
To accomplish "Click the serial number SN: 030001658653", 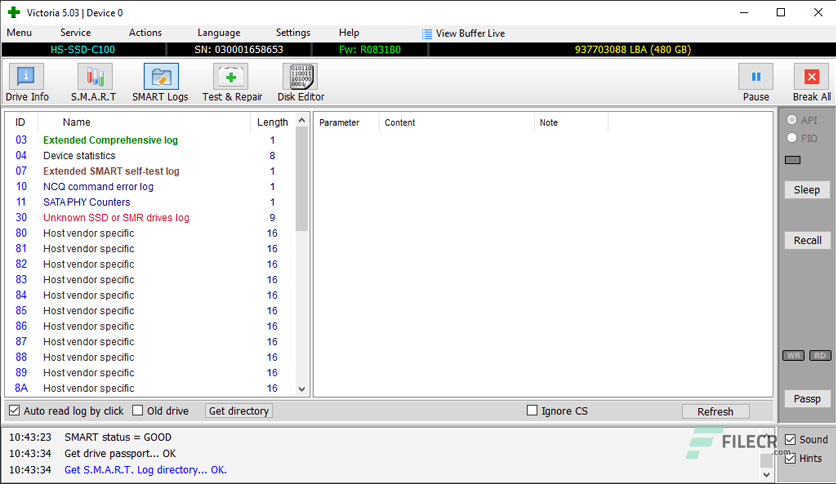I will pyautogui.click(x=239, y=50).
